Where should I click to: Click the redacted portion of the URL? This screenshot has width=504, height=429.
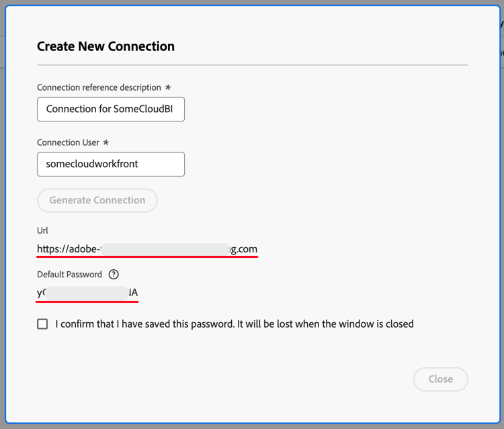click(165, 249)
